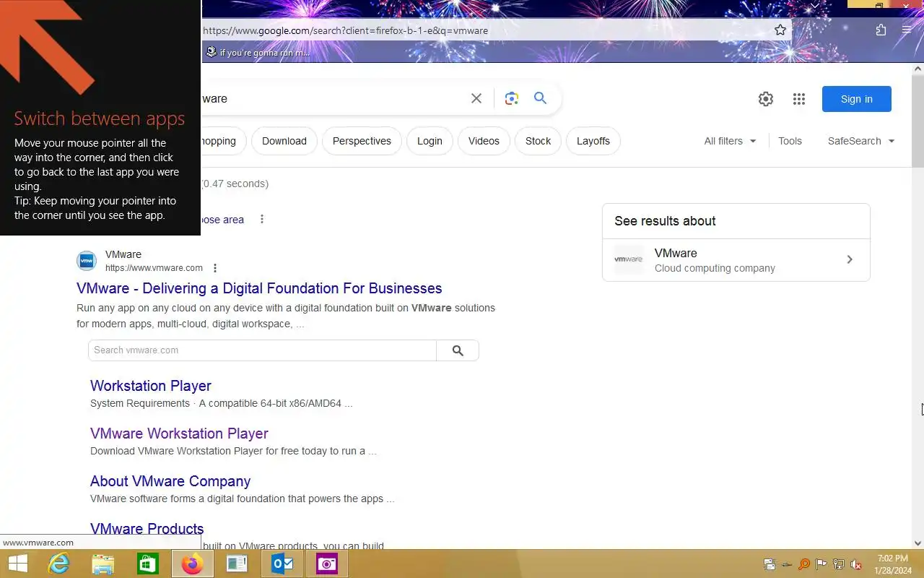
Task: Open the SafeSearch dropdown
Action: pyautogui.click(x=861, y=141)
